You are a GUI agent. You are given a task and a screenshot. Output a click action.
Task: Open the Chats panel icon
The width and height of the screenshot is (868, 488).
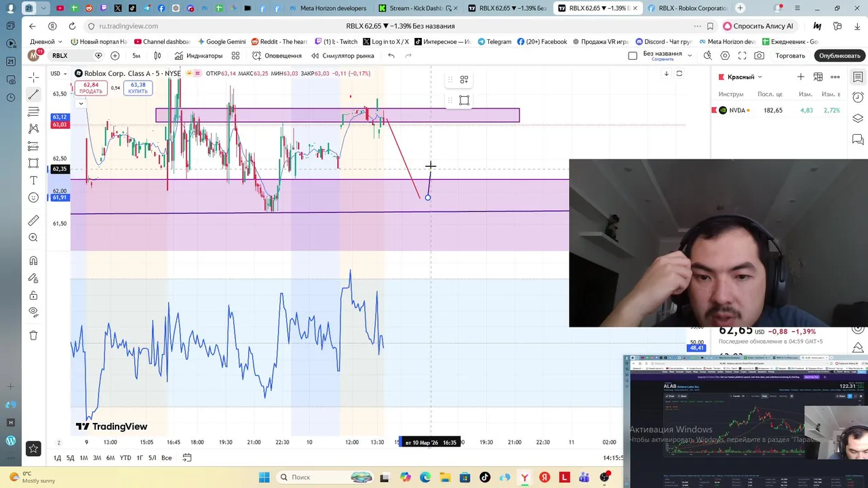(x=858, y=140)
